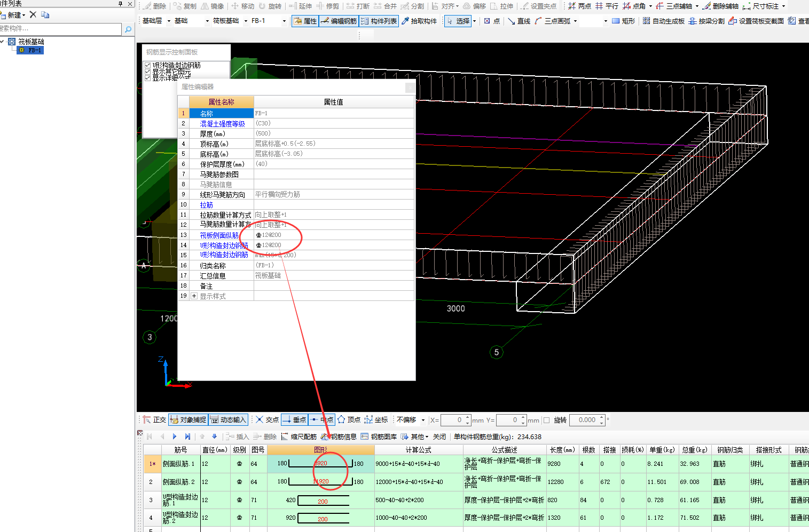Click the search magnifier in component list

point(128,29)
